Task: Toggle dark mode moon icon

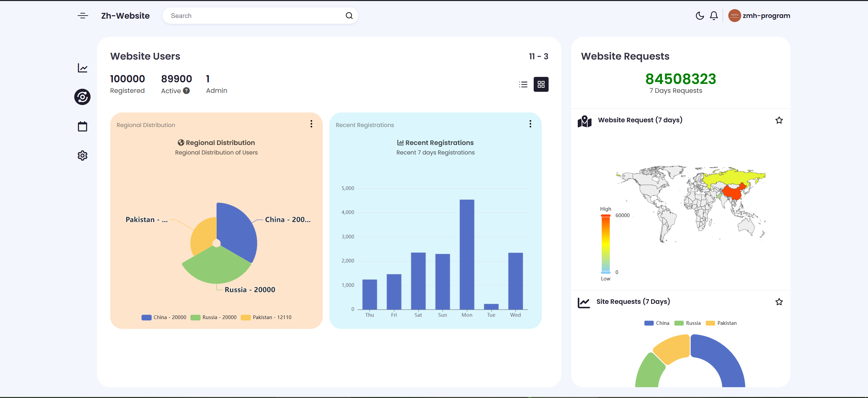Action: [699, 16]
